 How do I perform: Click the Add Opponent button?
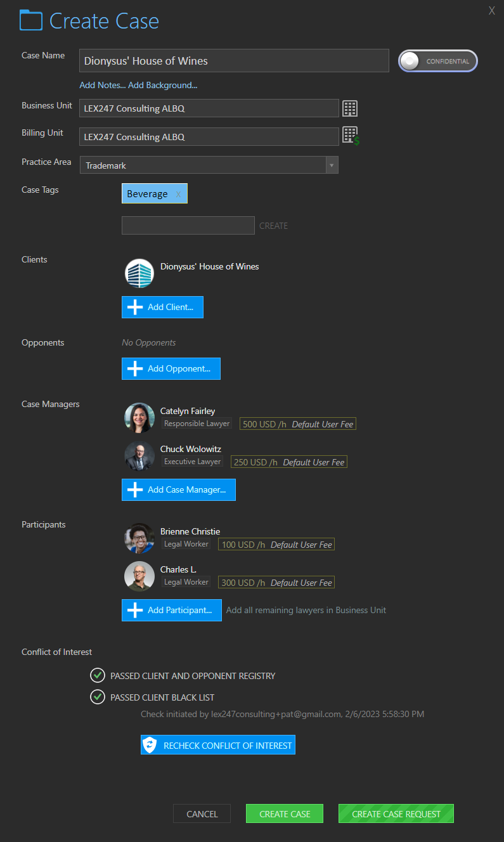pyautogui.click(x=171, y=368)
